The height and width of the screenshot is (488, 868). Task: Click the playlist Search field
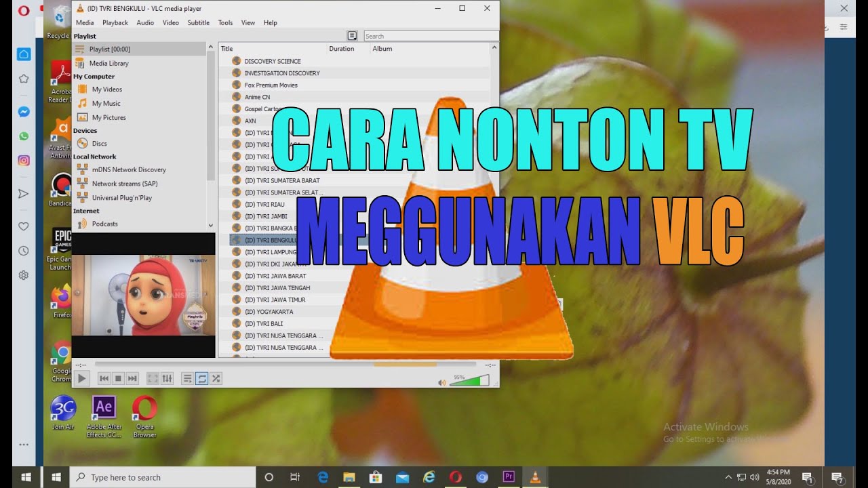(430, 36)
